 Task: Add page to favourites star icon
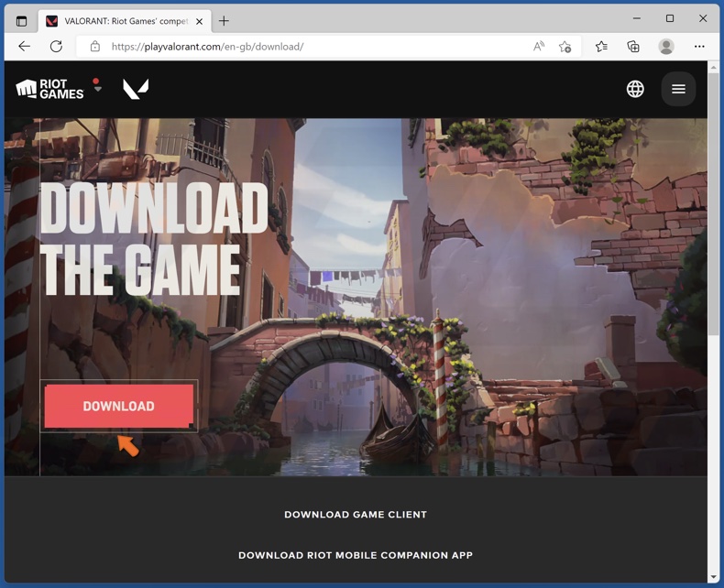(565, 47)
